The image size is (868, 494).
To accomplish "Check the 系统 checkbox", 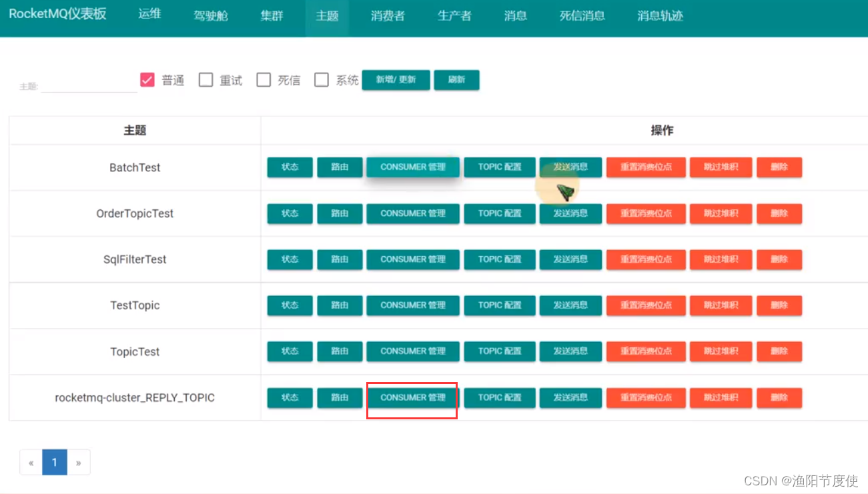I will (322, 80).
